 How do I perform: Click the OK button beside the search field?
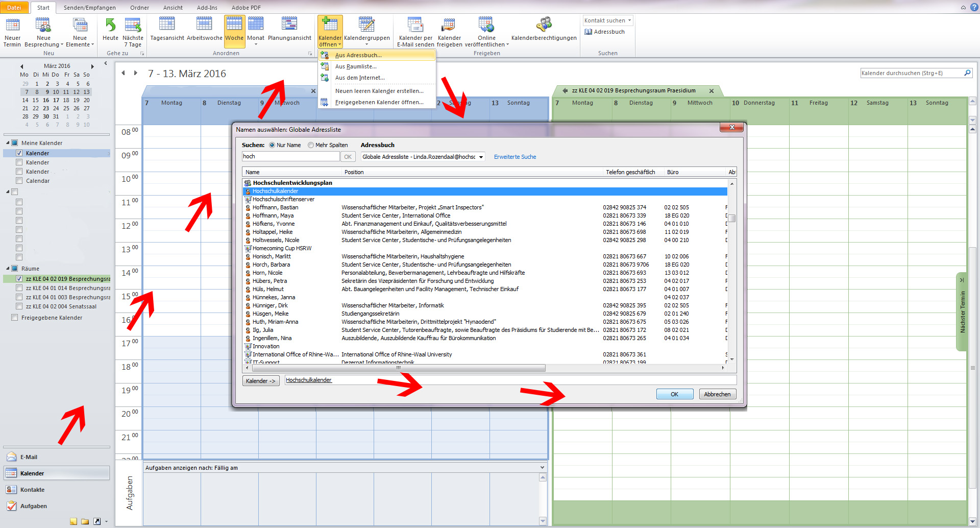(348, 157)
